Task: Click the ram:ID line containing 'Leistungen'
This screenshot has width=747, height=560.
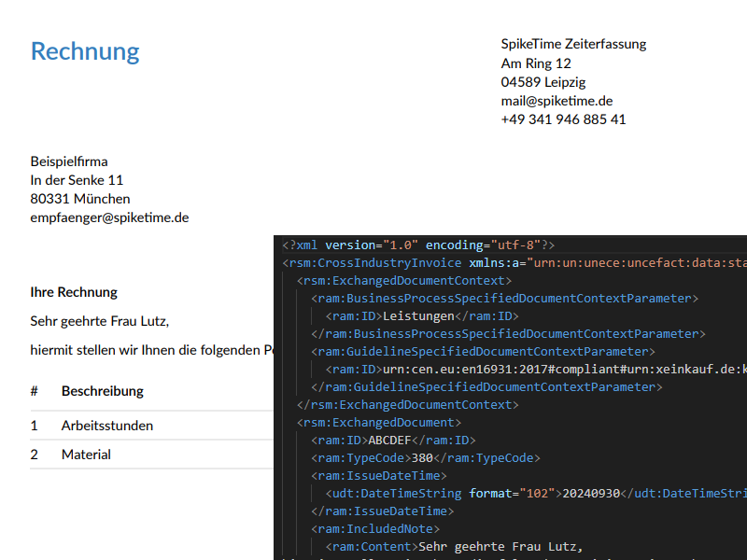Action: pyautogui.click(x=422, y=316)
